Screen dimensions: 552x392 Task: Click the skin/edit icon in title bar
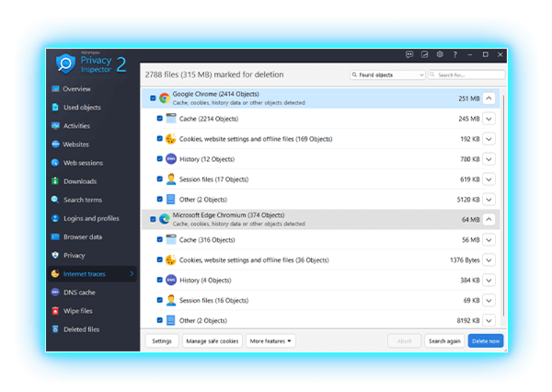tap(424, 55)
